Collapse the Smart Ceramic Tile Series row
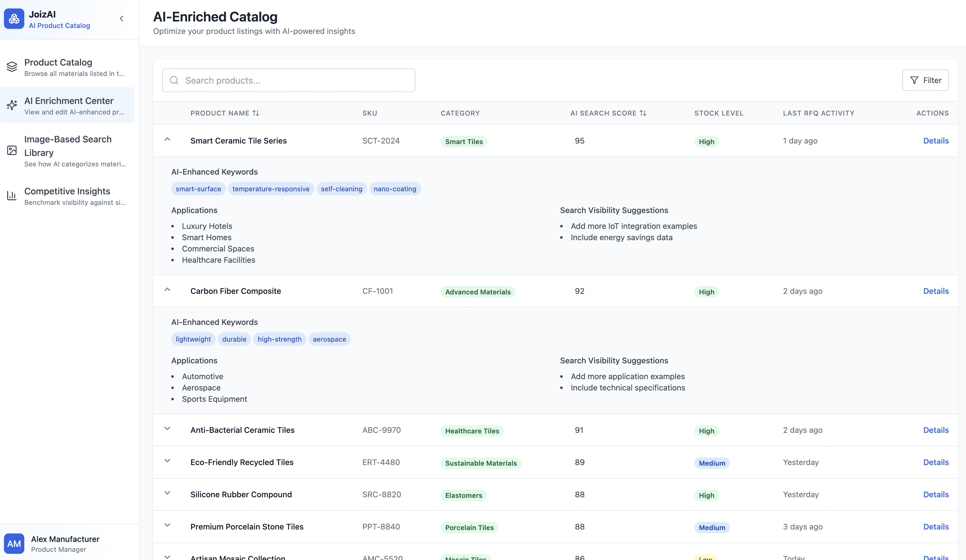Image resolution: width=966 pixels, height=560 pixels. click(x=168, y=140)
